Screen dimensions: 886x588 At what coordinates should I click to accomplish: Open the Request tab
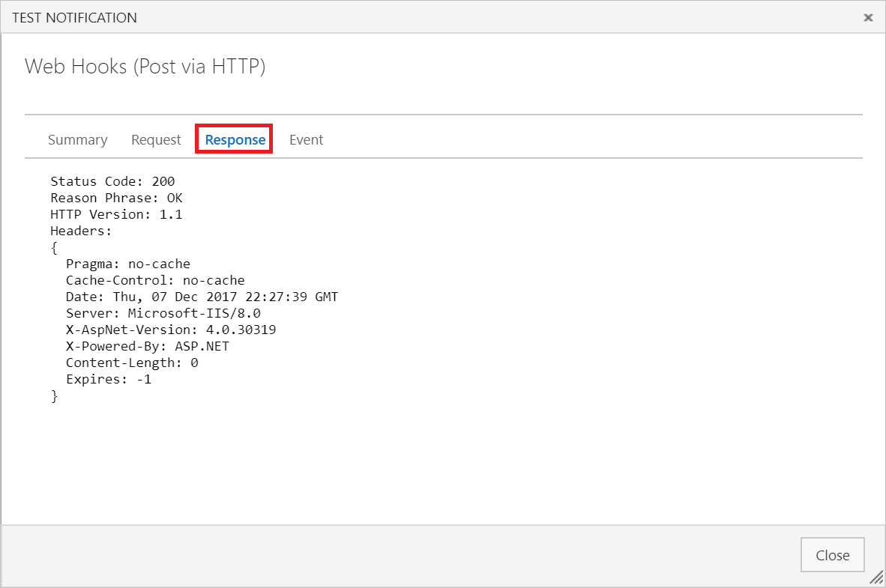(x=156, y=139)
